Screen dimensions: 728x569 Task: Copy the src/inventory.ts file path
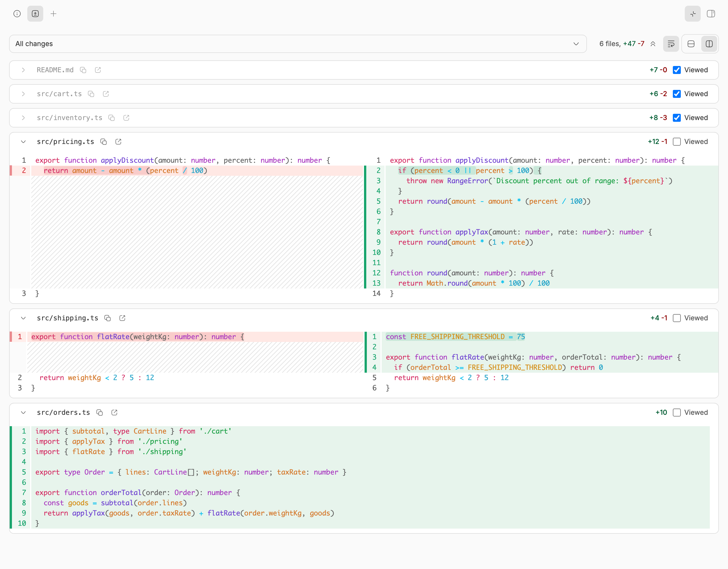112,118
